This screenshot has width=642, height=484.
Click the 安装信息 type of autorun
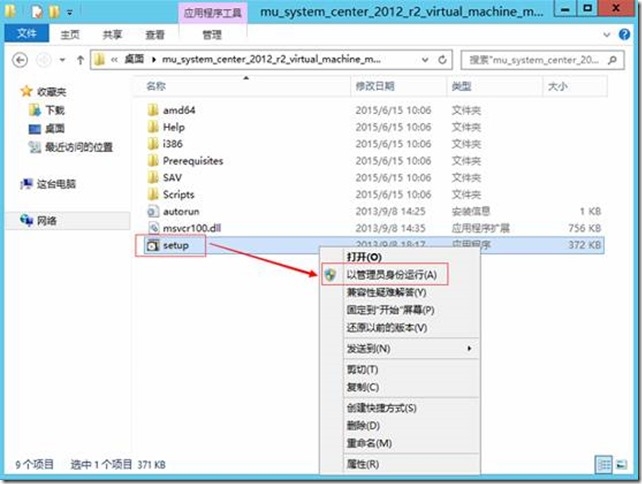(470, 211)
